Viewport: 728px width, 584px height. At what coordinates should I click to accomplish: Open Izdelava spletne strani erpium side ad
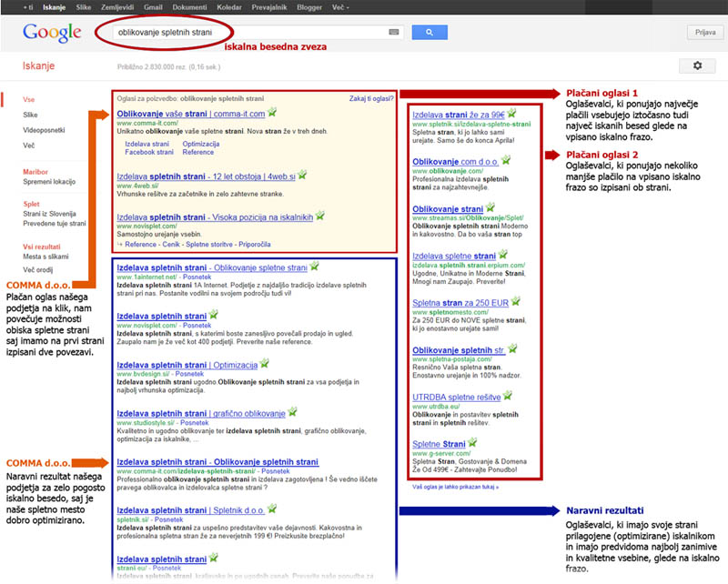[454, 257]
